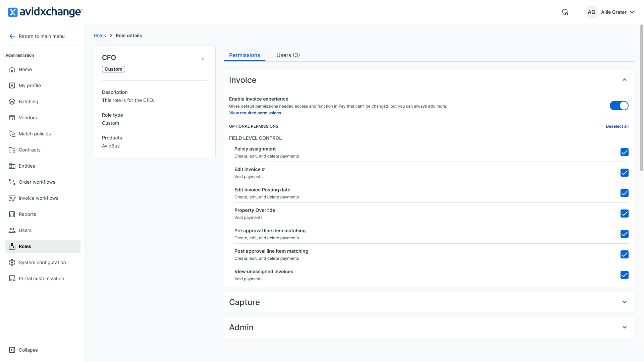
Task: Open Entities in the sidebar
Action: pyautogui.click(x=43, y=166)
